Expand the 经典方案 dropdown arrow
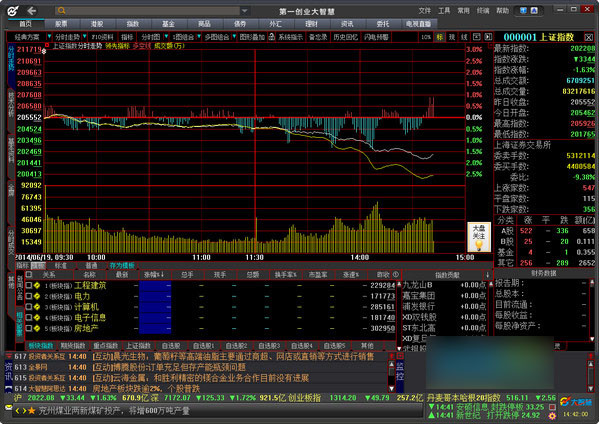 pos(49,37)
